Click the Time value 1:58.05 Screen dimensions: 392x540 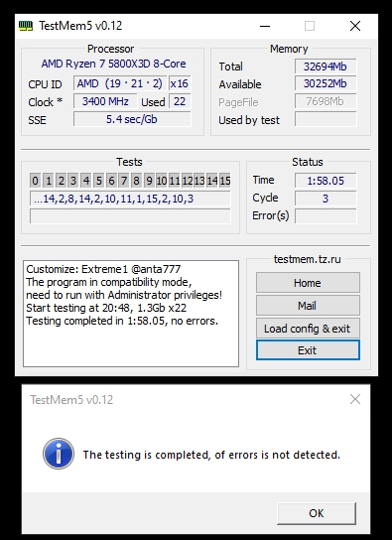(326, 181)
